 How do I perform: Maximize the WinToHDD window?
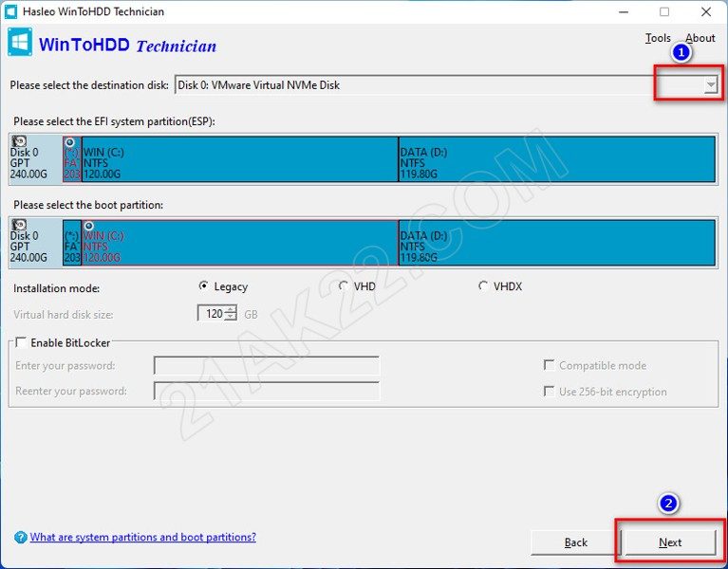(x=664, y=11)
